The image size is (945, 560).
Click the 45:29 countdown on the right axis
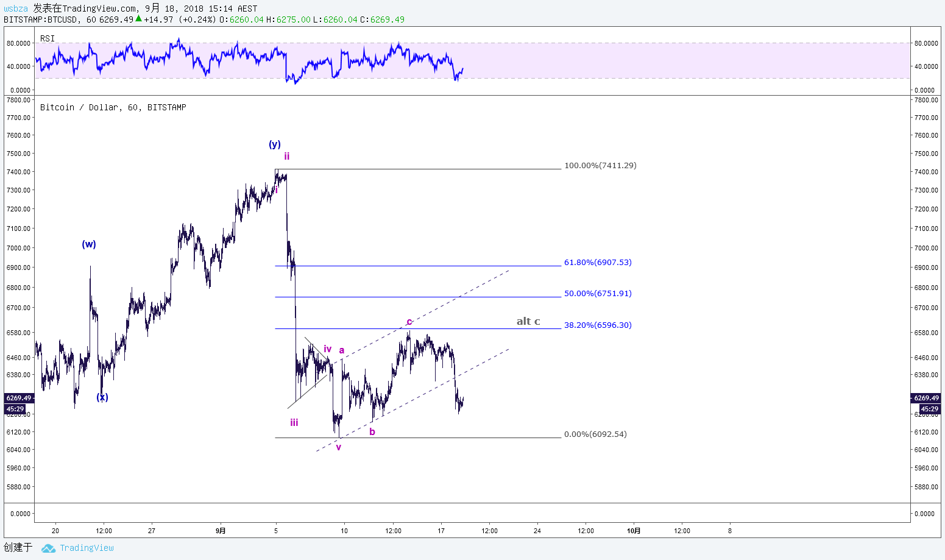tap(930, 409)
